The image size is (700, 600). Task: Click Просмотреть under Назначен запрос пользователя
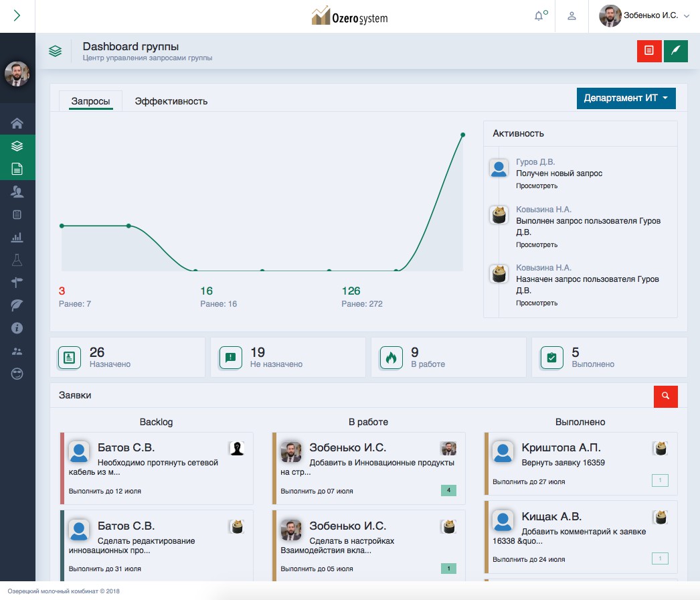[537, 303]
